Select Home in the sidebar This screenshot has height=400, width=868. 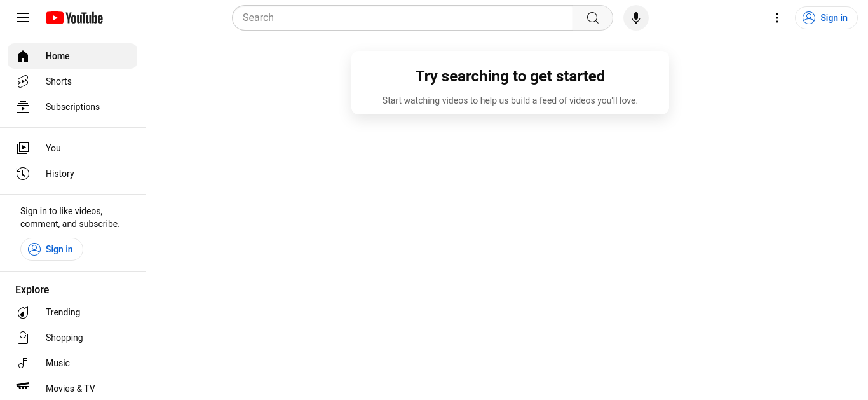pyautogui.click(x=72, y=56)
